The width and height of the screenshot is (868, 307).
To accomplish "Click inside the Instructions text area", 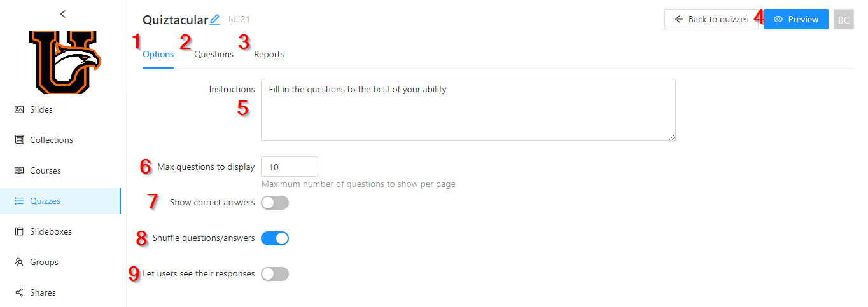I will (468, 110).
